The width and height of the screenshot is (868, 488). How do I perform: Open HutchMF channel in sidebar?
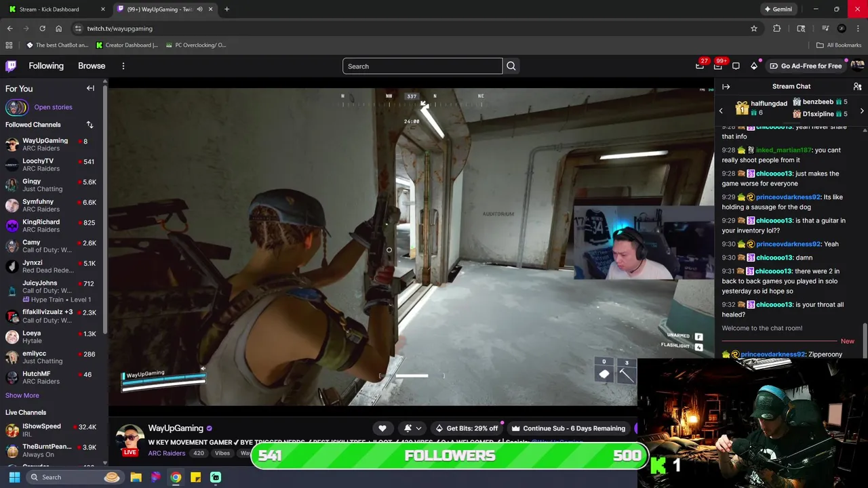(x=51, y=378)
